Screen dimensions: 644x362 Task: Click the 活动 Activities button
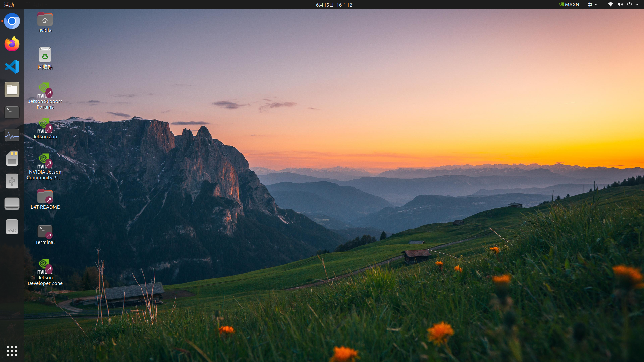point(9,5)
